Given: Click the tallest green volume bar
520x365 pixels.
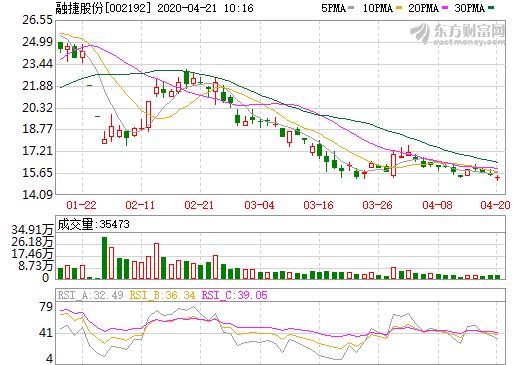Looking at the screenshot, I should click(104, 258).
